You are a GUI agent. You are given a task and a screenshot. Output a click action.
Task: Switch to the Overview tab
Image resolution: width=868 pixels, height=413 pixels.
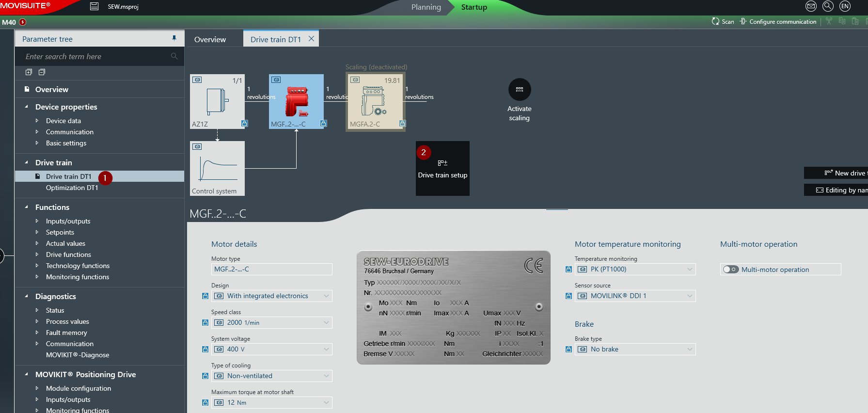coord(210,39)
